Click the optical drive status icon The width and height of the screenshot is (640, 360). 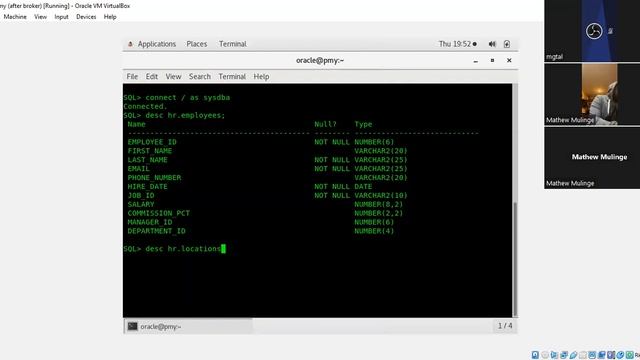click(x=545, y=355)
